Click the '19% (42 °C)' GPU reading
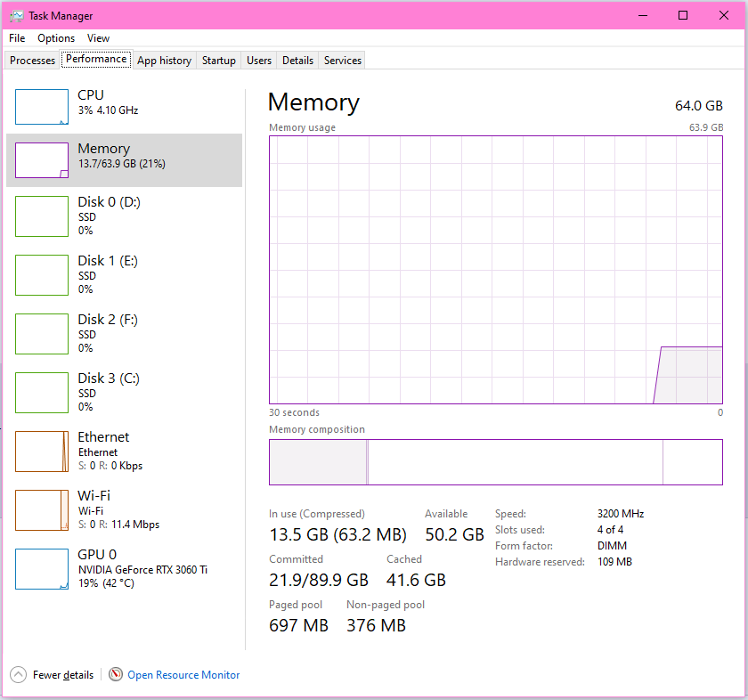This screenshot has width=748, height=700. [106, 583]
